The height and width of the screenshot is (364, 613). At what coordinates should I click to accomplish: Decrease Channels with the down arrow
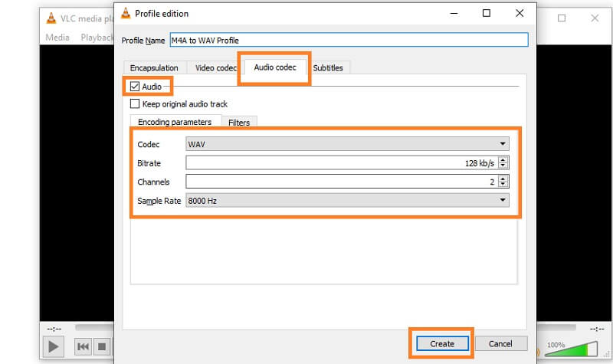point(503,185)
